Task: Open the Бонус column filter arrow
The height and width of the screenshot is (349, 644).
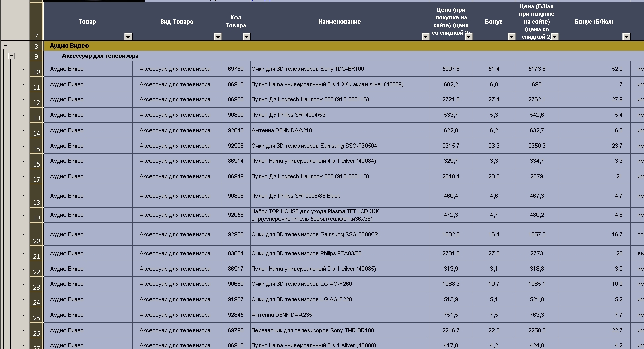Action: pyautogui.click(x=511, y=36)
